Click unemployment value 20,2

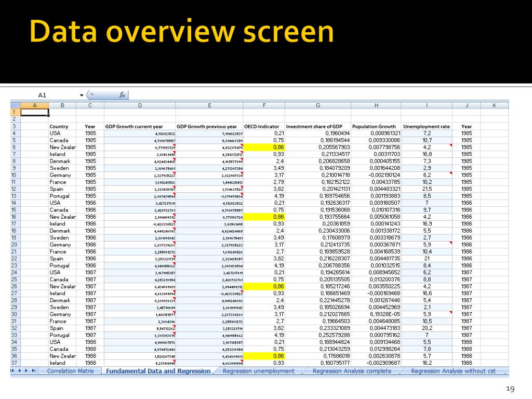click(427, 328)
